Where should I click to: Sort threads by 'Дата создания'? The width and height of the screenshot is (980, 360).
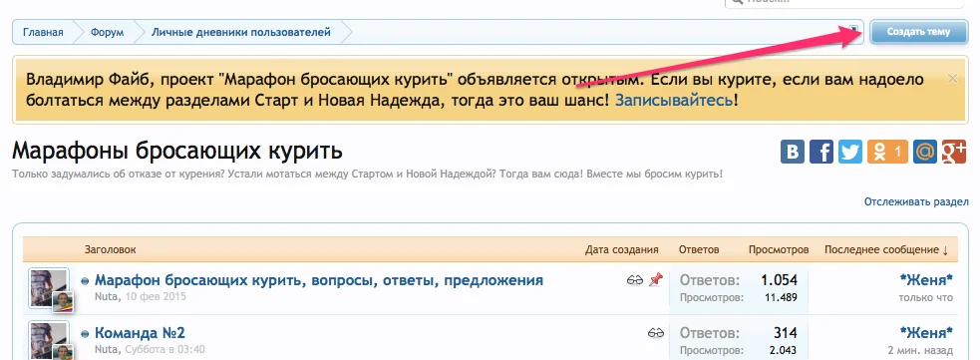tap(622, 249)
